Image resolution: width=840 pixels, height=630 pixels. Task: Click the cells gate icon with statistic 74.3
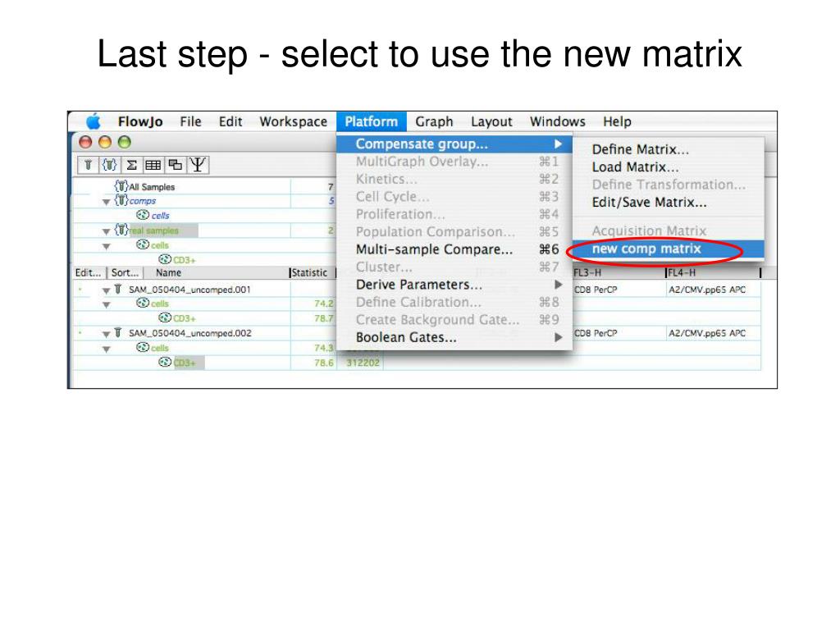[x=143, y=348]
